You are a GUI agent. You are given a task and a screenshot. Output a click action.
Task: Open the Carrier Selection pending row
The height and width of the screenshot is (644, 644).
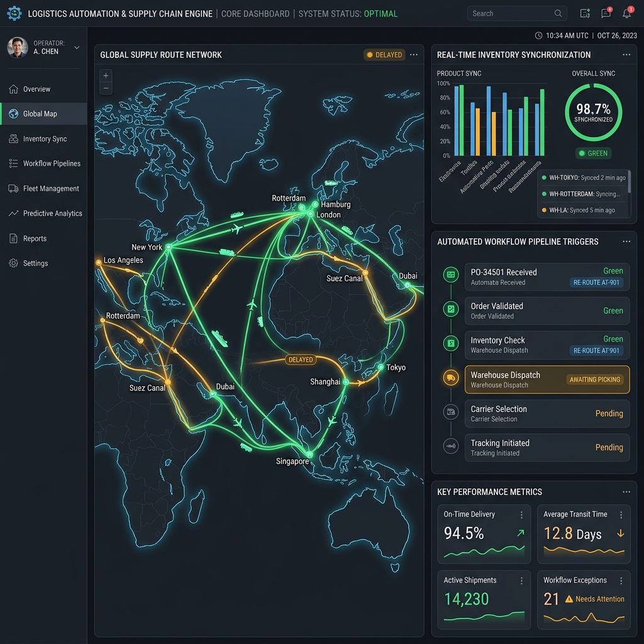coord(547,414)
